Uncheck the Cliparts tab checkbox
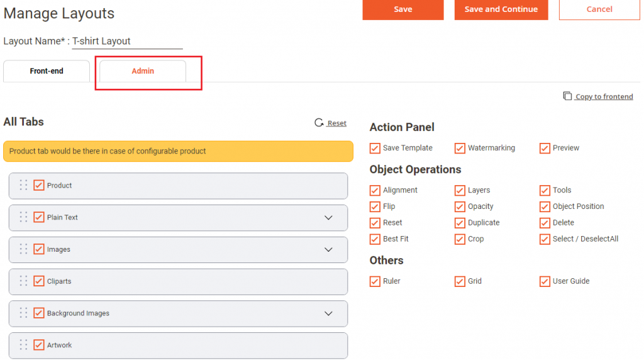This screenshot has width=644, height=360. coord(39,281)
